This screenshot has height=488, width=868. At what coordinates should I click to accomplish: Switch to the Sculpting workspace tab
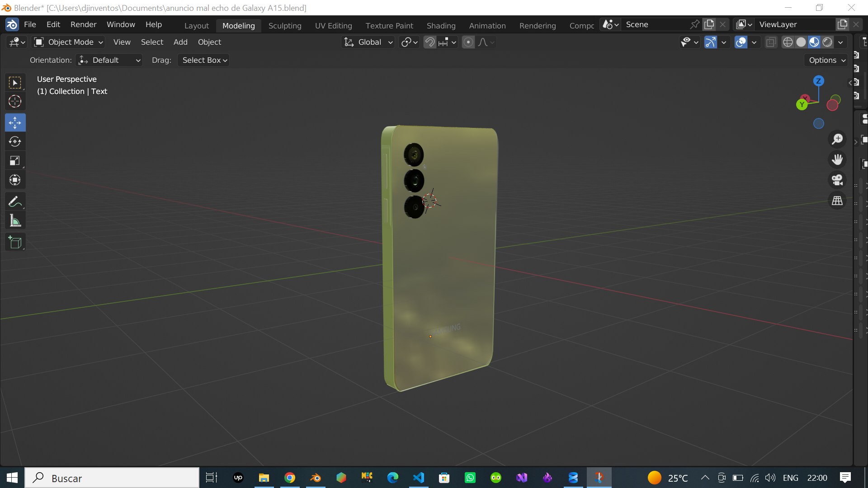[285, 26]
